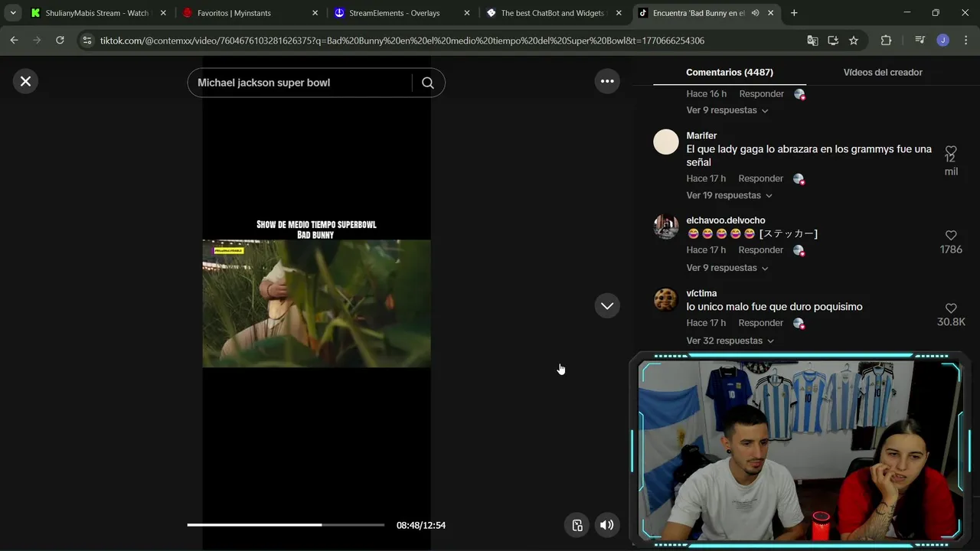980x551 pixels.
Task: Close the 'StreamElements - Overlays' tab
Action: [x=466, y=13]
